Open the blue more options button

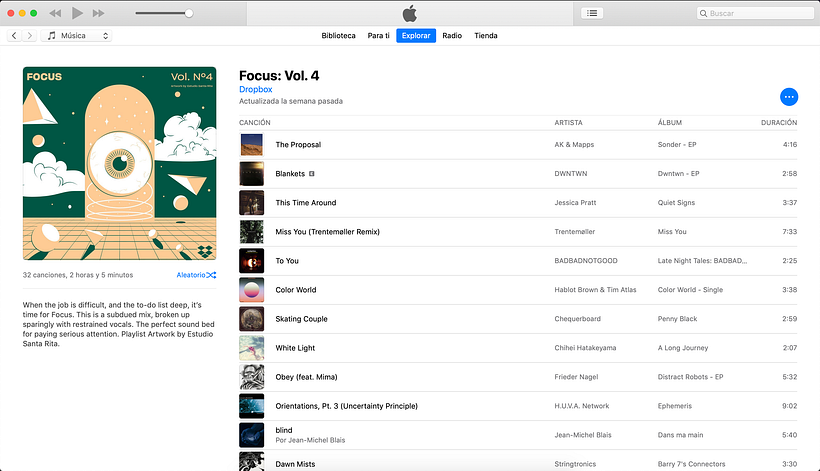[x=789, y=97]
